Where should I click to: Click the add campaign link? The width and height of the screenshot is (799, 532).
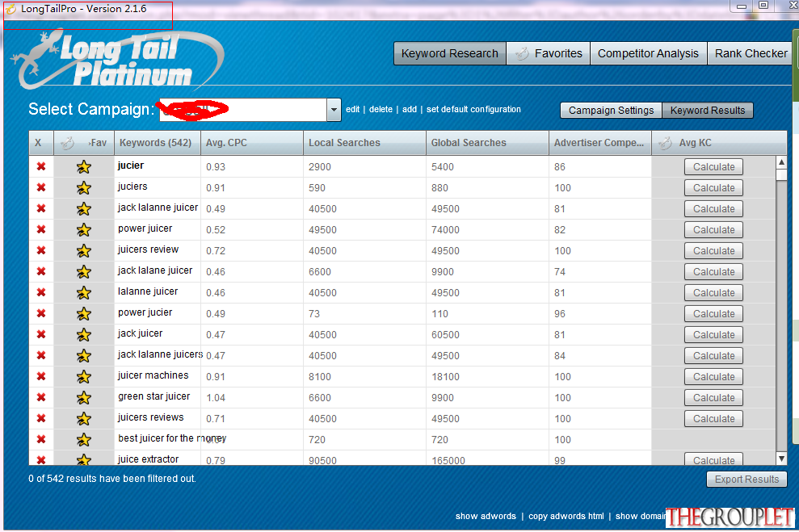[x=409, y=110]
